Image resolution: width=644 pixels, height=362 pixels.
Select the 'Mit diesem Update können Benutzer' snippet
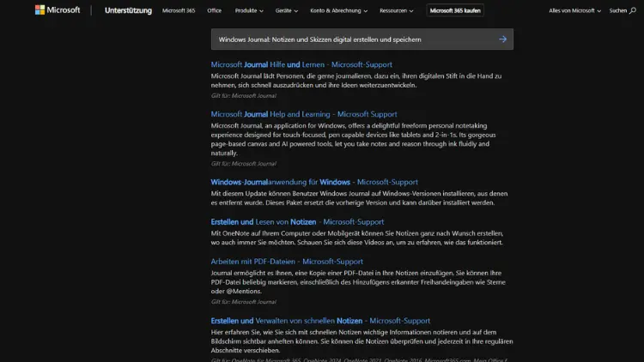click(x=360, y=198)
